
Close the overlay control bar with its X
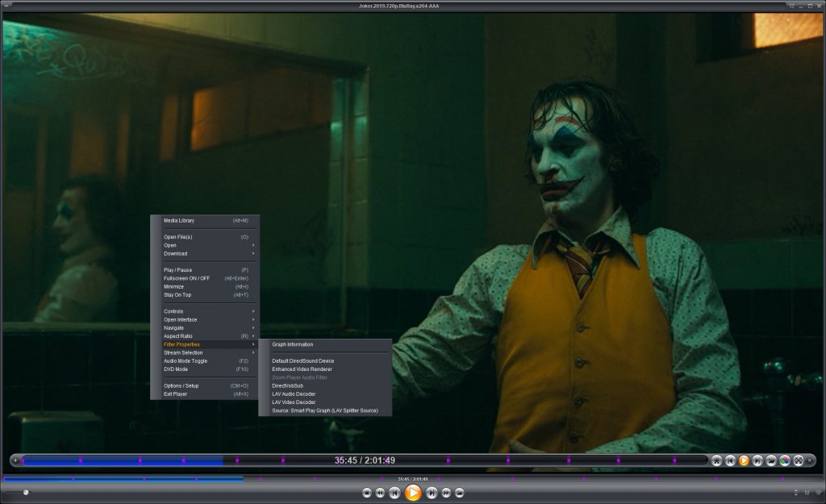pyautogui.click(x=810, y=460)
